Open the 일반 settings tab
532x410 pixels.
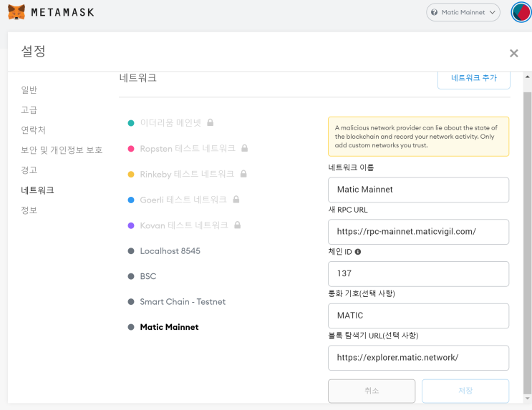point(29,90)
